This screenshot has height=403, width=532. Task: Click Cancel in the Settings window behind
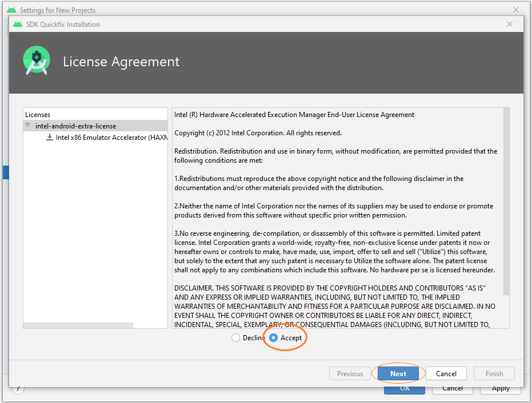tap(452, 389)
